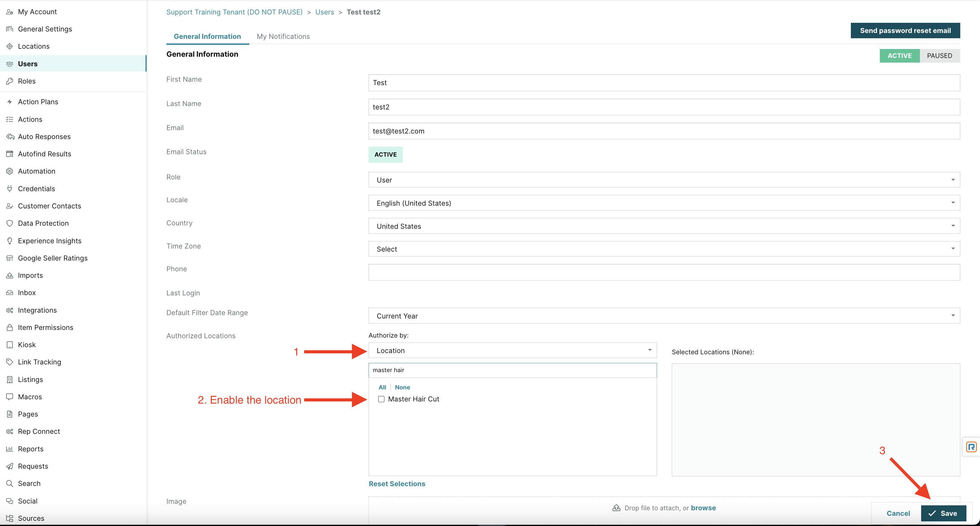The height and width of the screenshot is (526, 980).
Task: Click the Roles key icon
Action: [x=10, y=81]
